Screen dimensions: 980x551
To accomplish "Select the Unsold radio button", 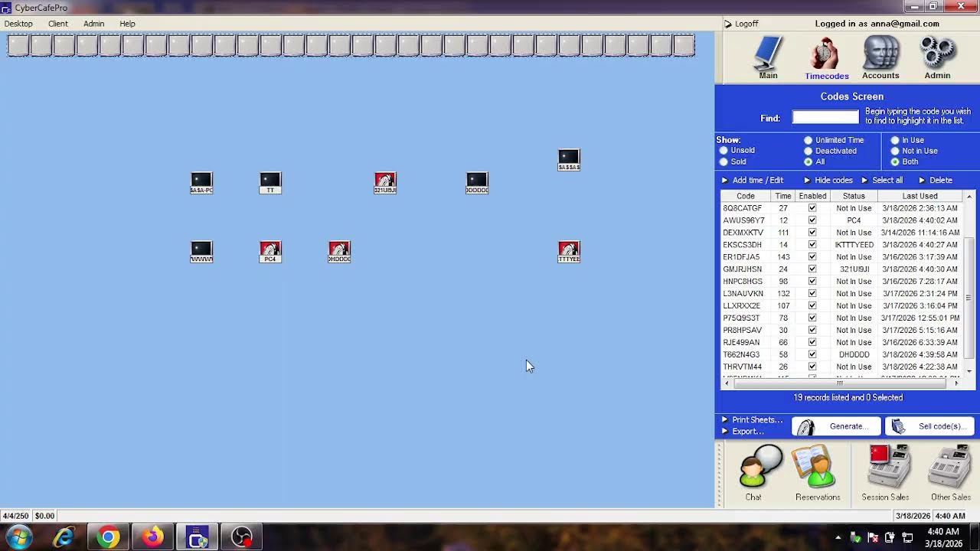I will pos(724,151).
